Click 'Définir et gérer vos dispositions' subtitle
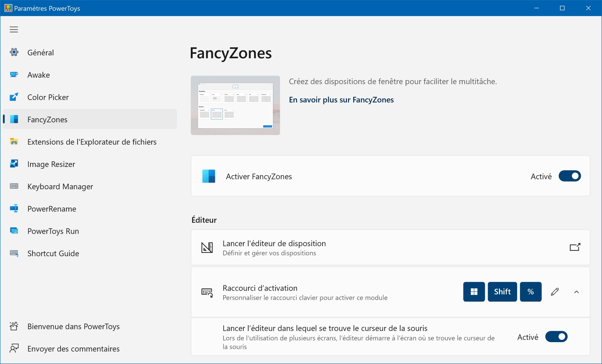This screenshot has height=364, width=602. pyautogui.click(x=269, y=253)
